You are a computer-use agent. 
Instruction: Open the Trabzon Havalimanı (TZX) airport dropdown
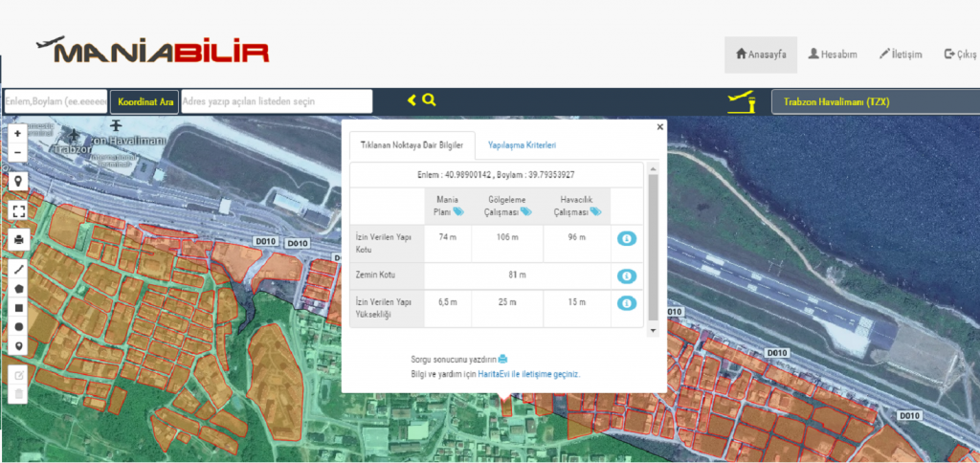click(875, 101)
